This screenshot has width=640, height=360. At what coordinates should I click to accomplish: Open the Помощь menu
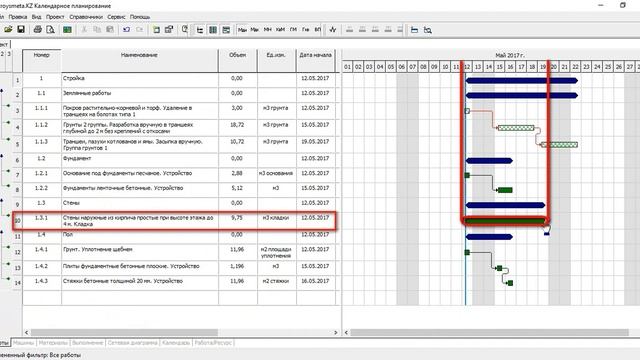(x=140, y=17)
